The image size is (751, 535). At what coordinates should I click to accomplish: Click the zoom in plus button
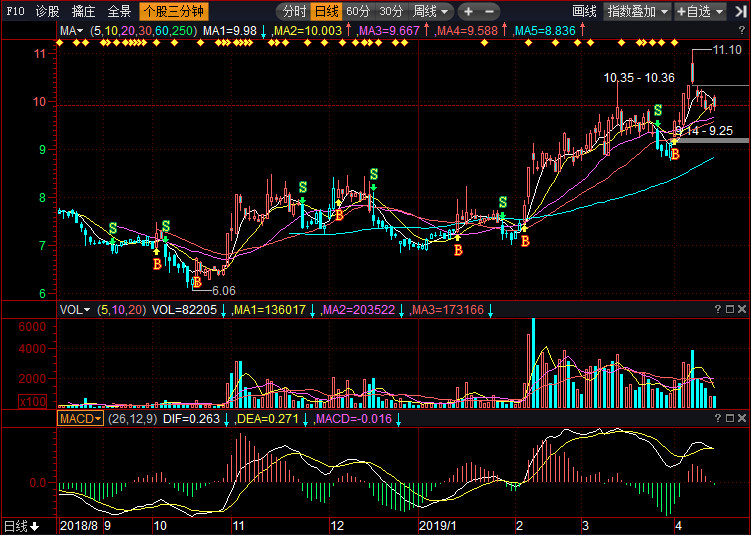coord(468,12)
